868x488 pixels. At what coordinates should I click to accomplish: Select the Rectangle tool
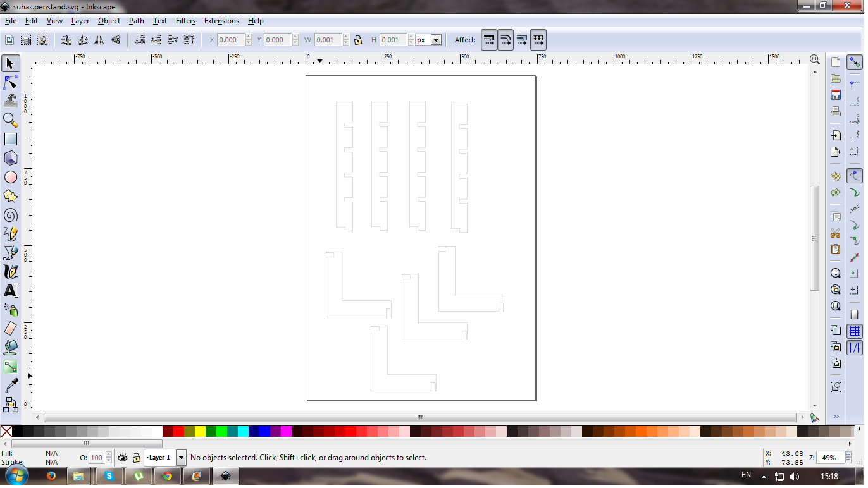pyautogui.click(x=11, y=139)
